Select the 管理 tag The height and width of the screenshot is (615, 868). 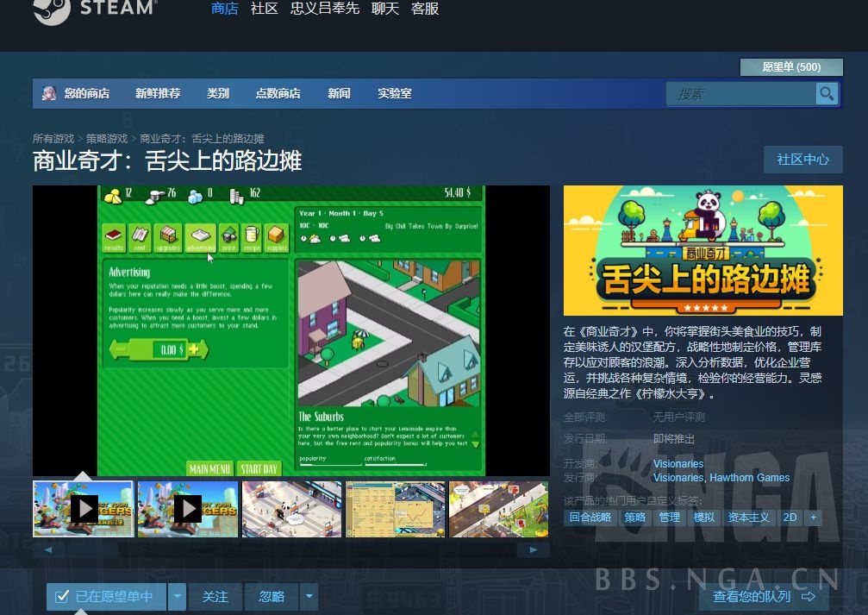[x=669, y=518]
